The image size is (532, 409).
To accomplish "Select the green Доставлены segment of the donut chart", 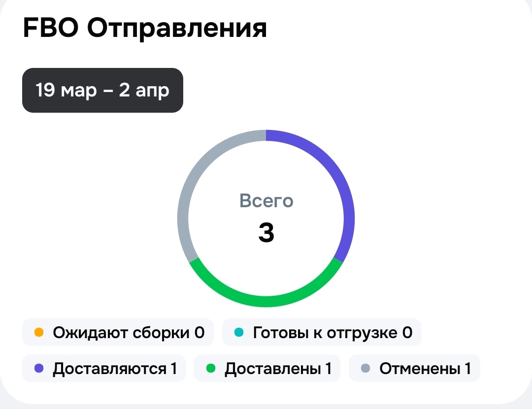I will 266,300.
